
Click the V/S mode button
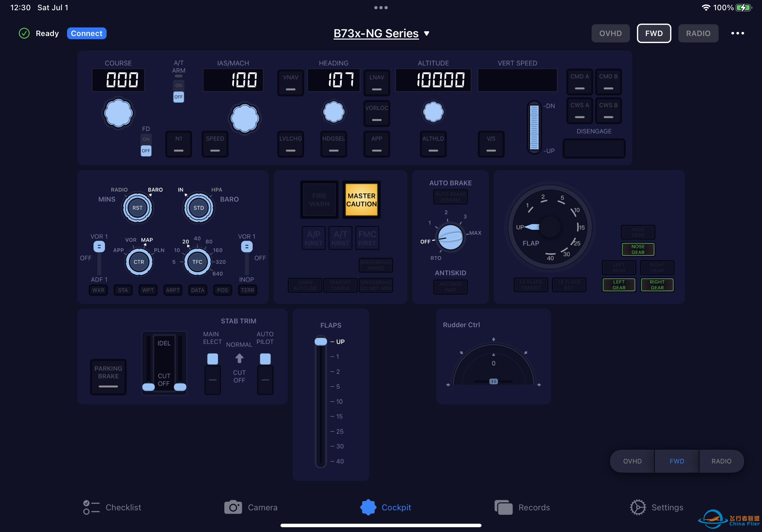pos(491,144)
